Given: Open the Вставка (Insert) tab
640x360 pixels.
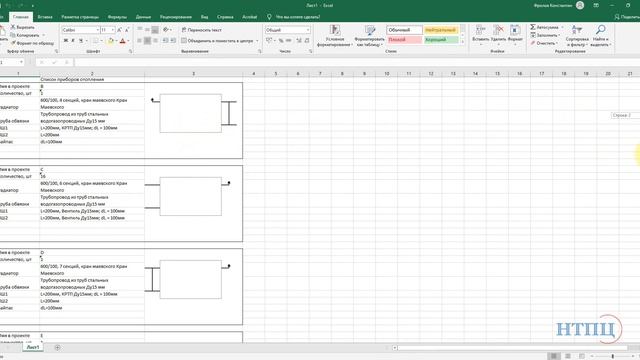Looking at the screenshot, I should click(x=45, y=17).
